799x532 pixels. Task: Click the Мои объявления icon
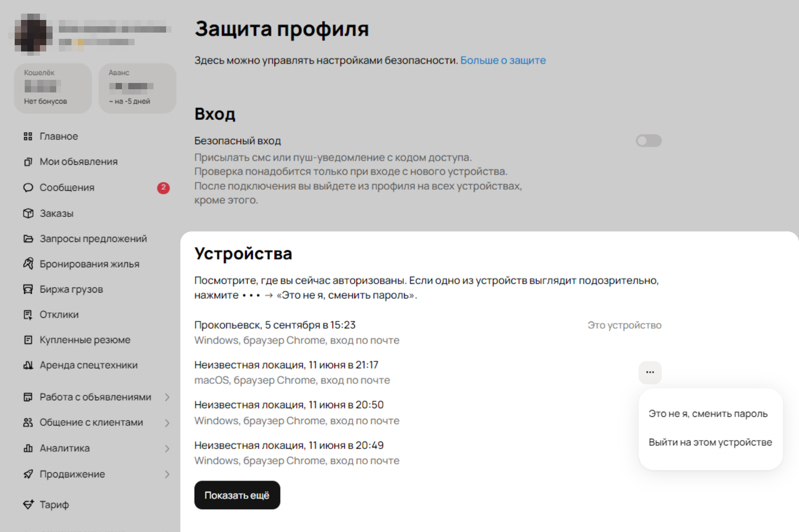point(28,162)
